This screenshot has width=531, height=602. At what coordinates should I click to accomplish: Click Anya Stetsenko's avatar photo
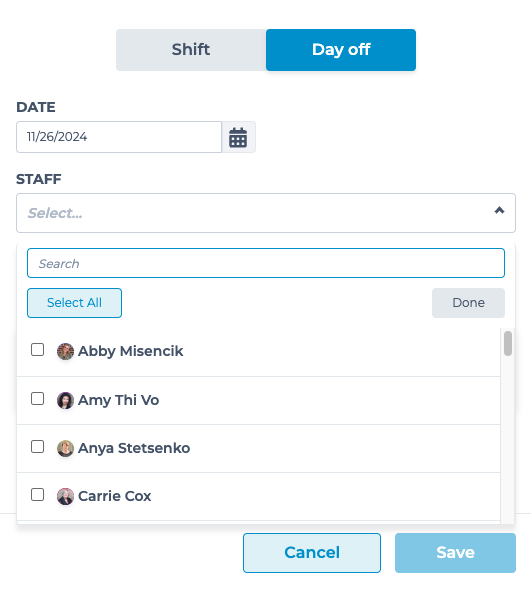pos(65,448)
